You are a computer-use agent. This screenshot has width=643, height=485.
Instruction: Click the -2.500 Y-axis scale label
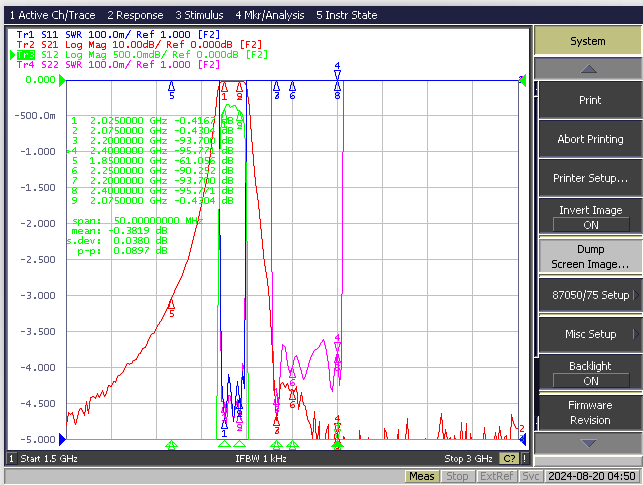[38, 260]
